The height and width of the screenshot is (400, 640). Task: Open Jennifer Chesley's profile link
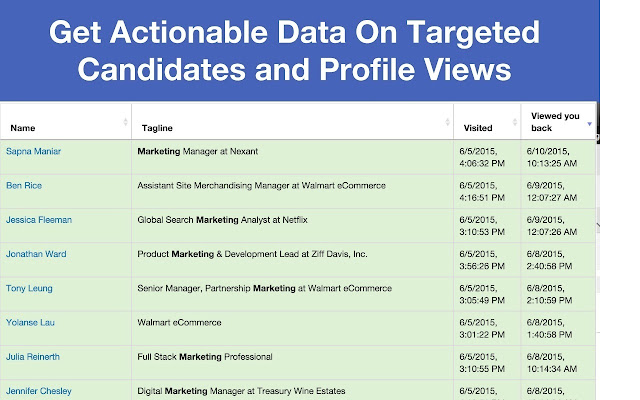pyautogui.click(x=38, y=390)
